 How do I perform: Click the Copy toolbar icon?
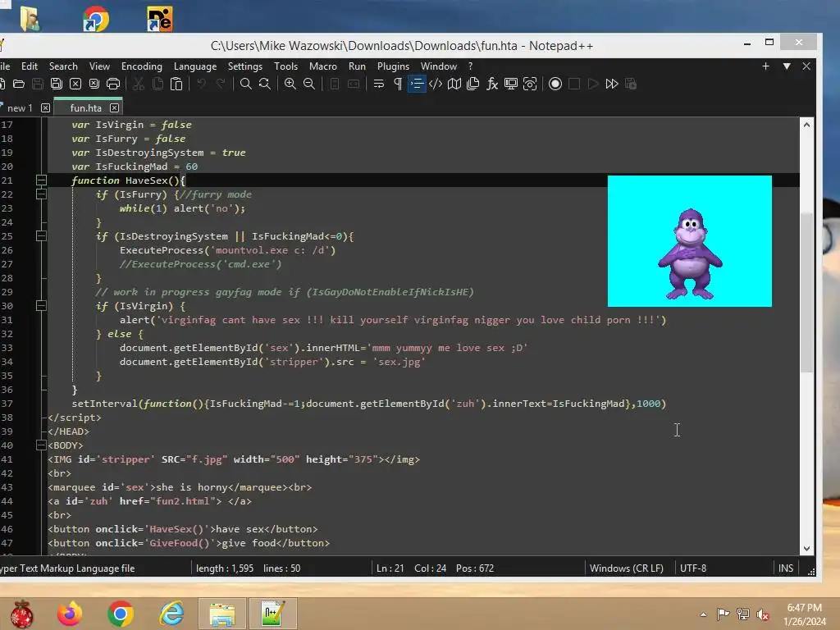click(x=157, y=84)
